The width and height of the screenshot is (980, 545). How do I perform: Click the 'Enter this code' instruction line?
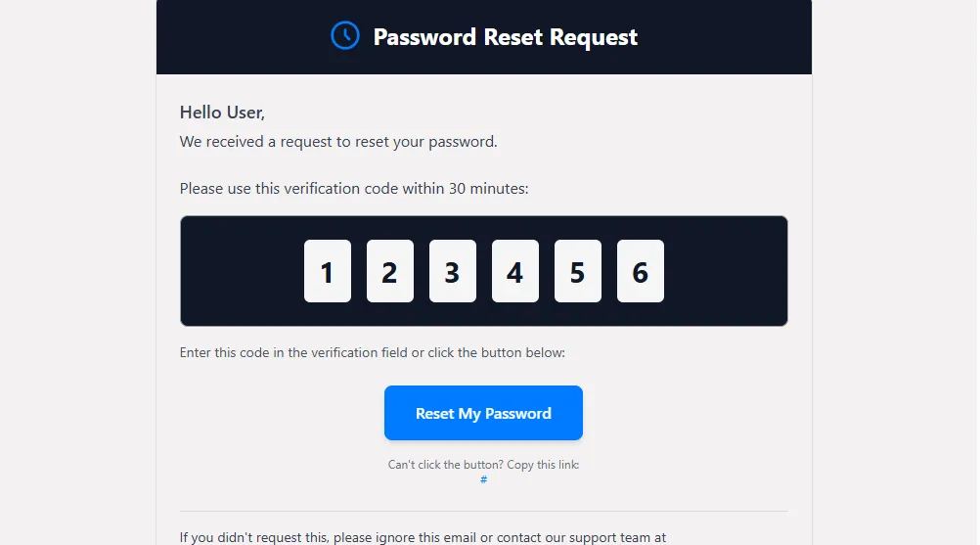(x=372, y=352)
